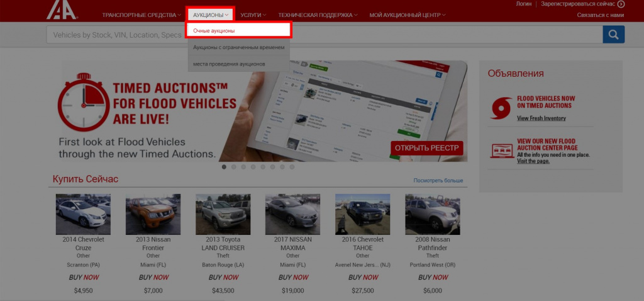Viewport: 644px width, 301px height.
Task: Click the Portland West (OR) location text
Action: point(433,265)
